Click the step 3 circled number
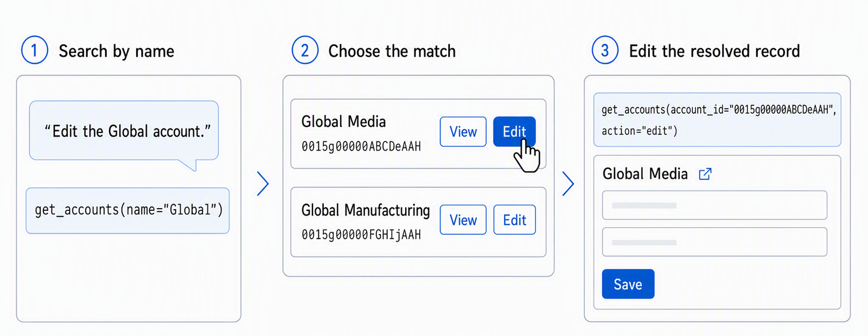 [x=605, y=50]
